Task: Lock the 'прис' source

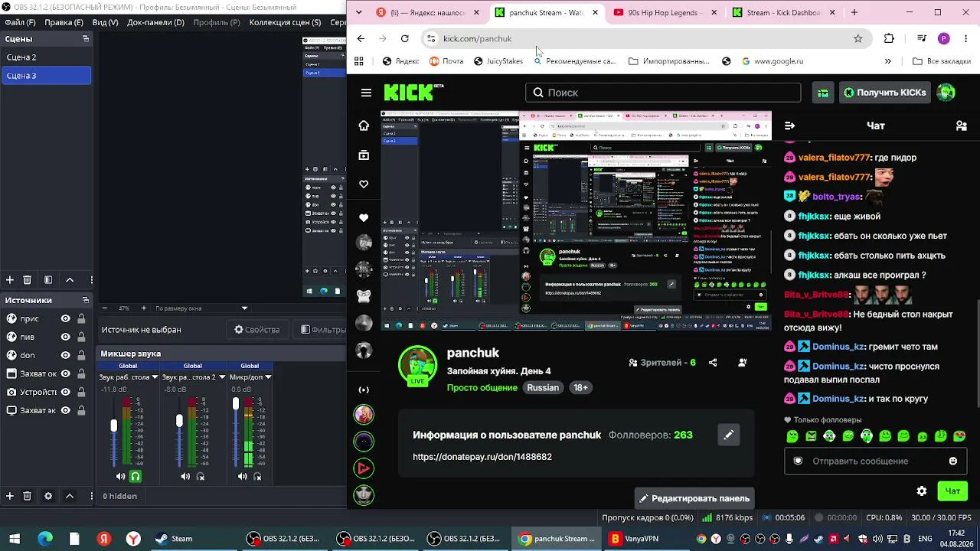Action: (82, 318)
